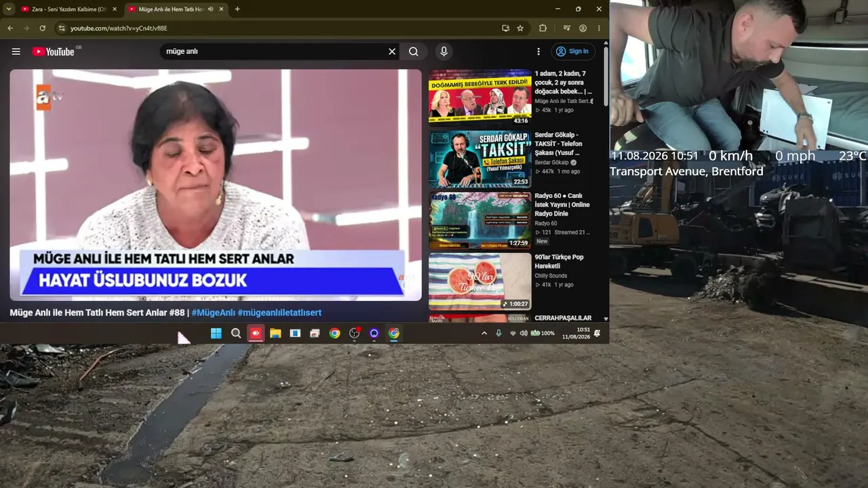
Task: Open File Explorer from the taskbar
Action: pyautogui.click(x=275, y=333)
